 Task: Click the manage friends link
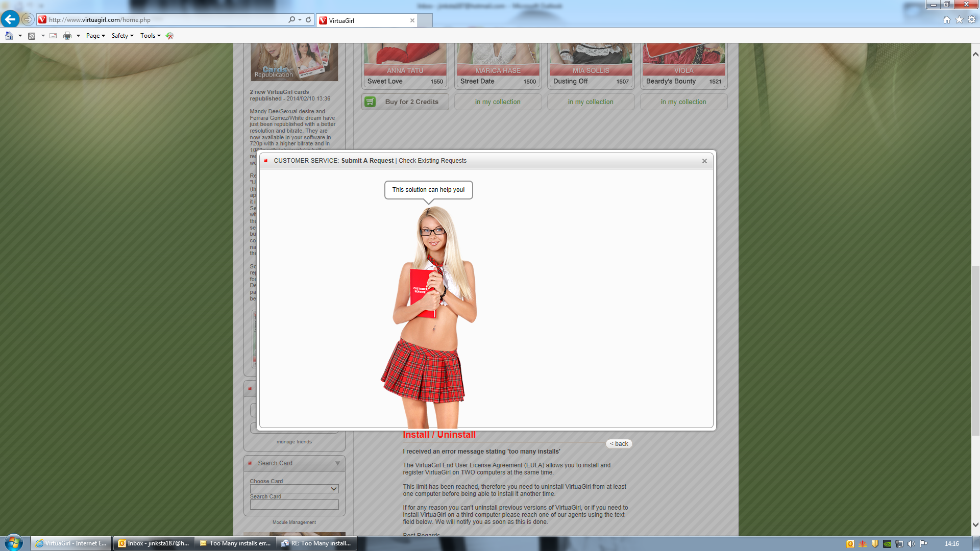click(x=294, y=442)
